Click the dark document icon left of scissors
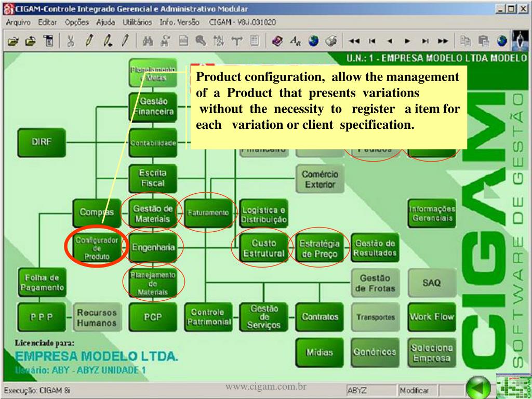The width and height of the screenshot is (532, 399). pos(48,41)
